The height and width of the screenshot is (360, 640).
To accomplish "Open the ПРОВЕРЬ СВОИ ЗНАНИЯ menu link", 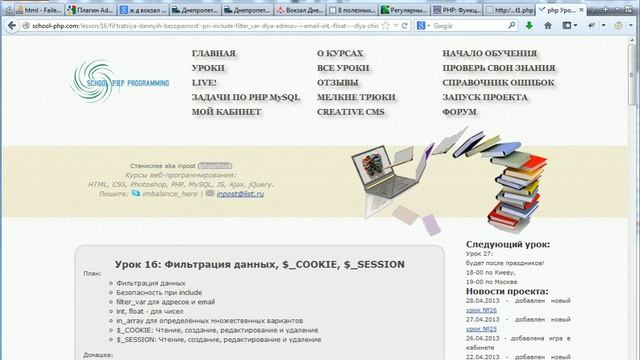I will (499, 68).
